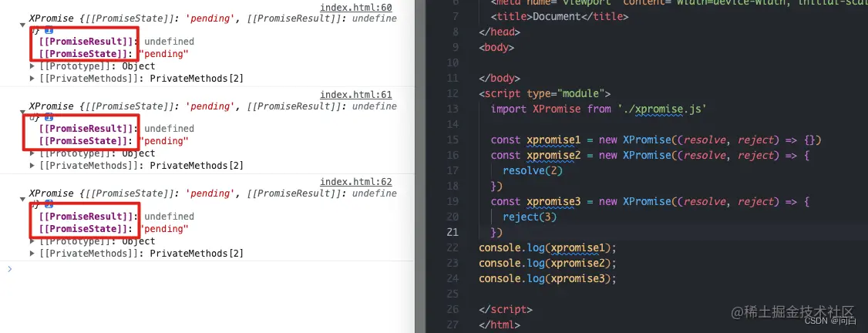
Task: Click line number 21 in the editor gutter
Action: [453, 232]
